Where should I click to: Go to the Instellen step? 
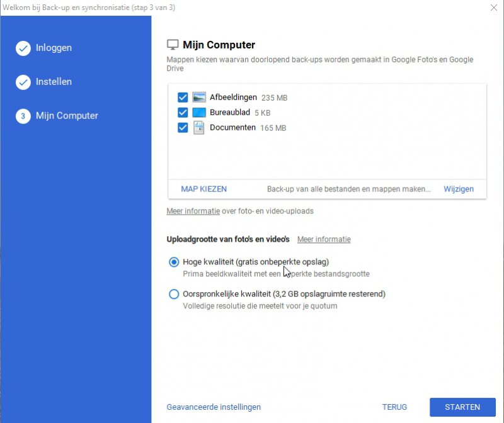(54, 82)
